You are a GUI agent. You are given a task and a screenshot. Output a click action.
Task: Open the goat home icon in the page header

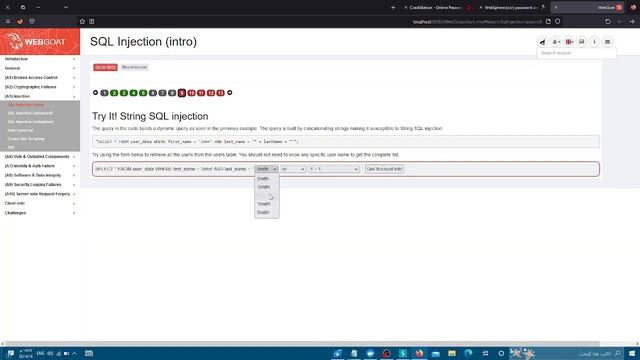pyautogui.click(x=542, y=42)
